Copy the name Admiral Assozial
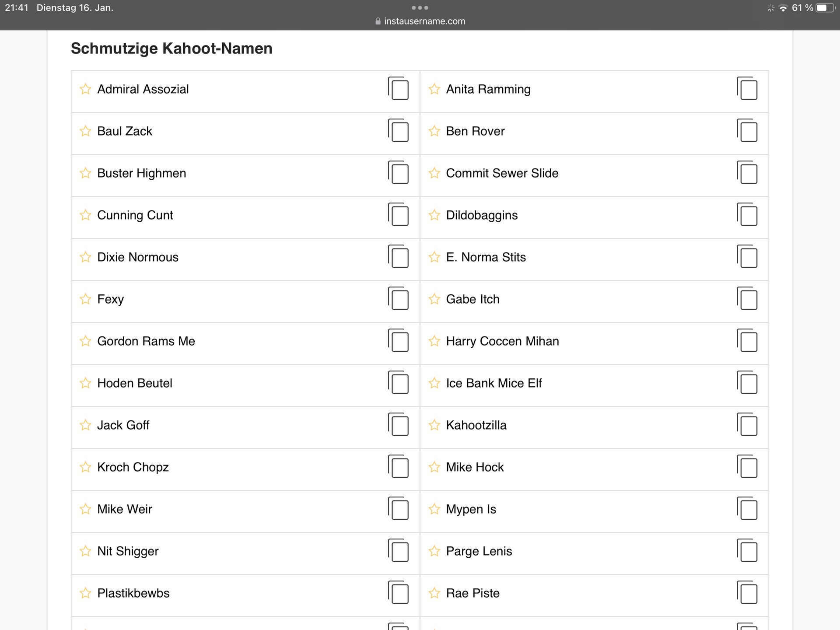The width and height of the screenshot is (840, 630). (x=398, y=89)
